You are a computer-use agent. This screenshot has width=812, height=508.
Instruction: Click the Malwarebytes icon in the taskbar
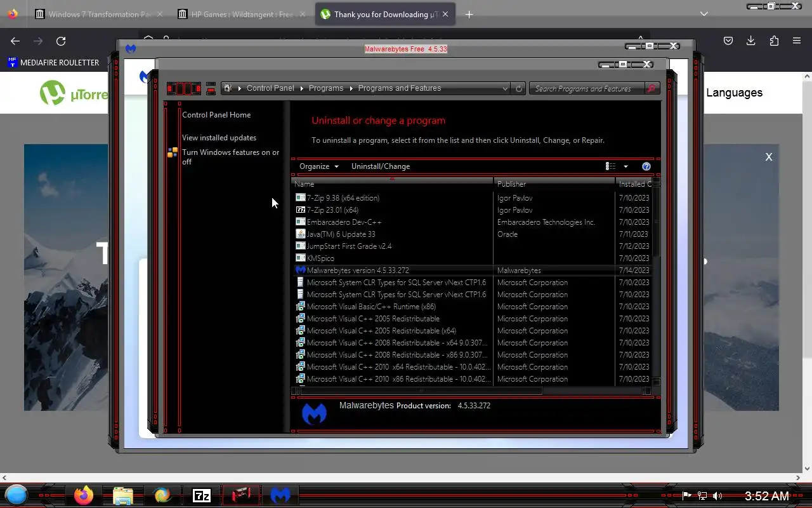pos(280,495)
